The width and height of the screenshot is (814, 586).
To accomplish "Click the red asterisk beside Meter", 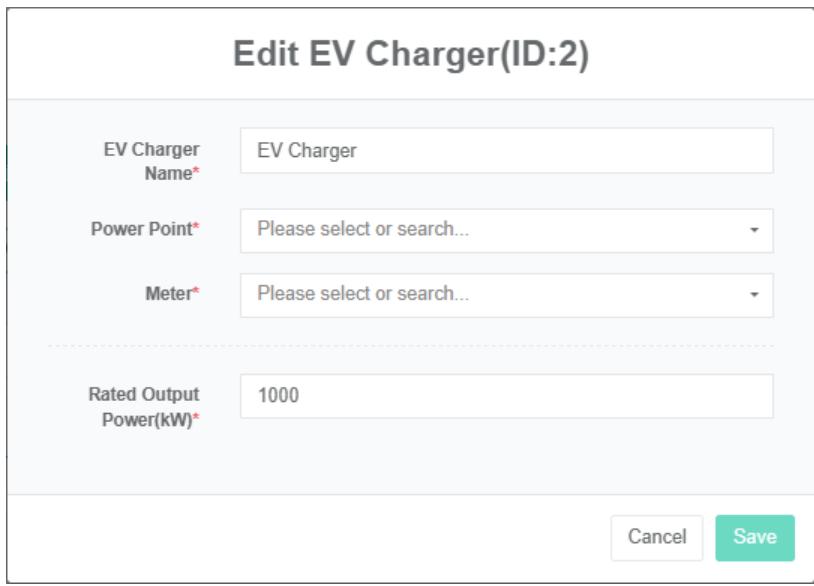I will [196, 294].
